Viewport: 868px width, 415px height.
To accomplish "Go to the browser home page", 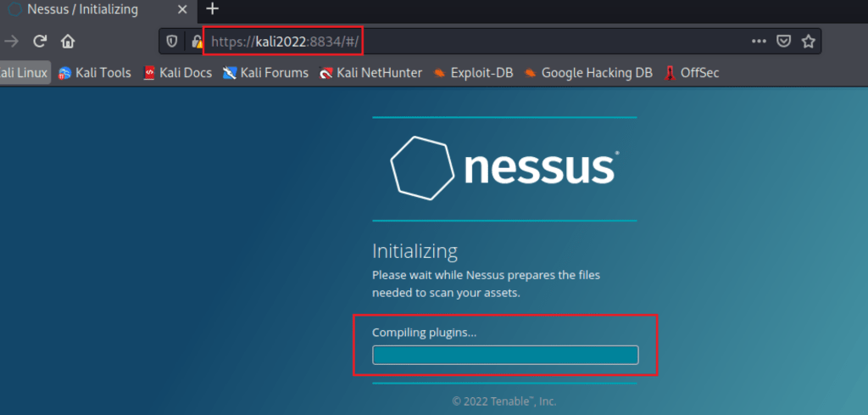I will [68, 42].
